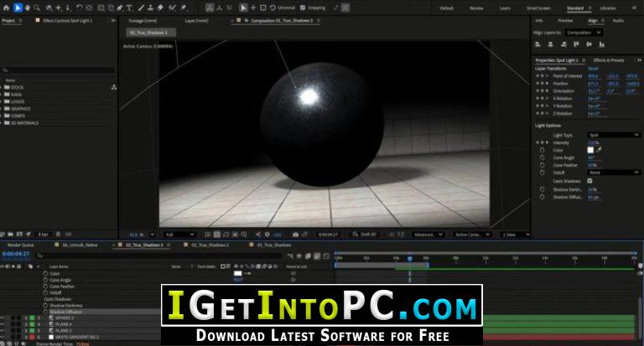Select the Pen tool
Screen dimensions: 644x346
click(x=120, y=8)
